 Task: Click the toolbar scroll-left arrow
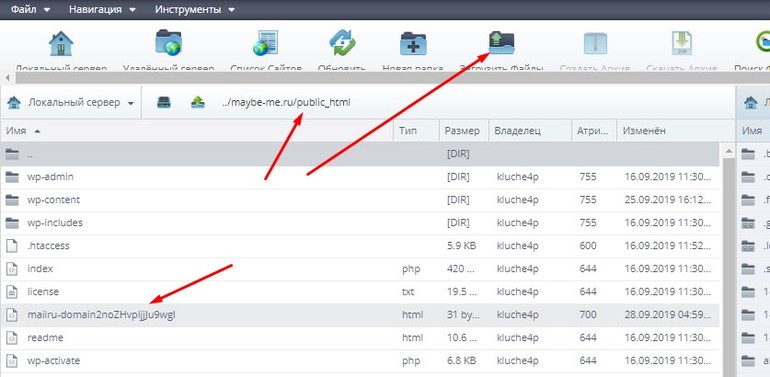7,78
